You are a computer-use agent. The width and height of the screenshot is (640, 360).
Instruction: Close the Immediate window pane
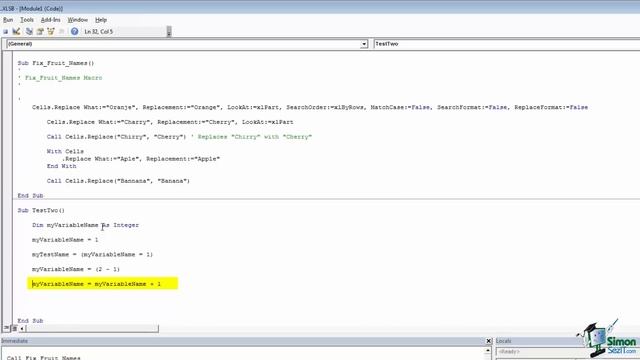click(489, 341)
